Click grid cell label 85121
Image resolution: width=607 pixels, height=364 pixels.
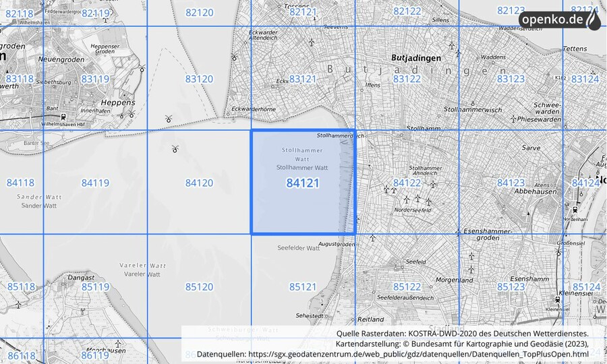pyautogui.click(x=303, y=287)
